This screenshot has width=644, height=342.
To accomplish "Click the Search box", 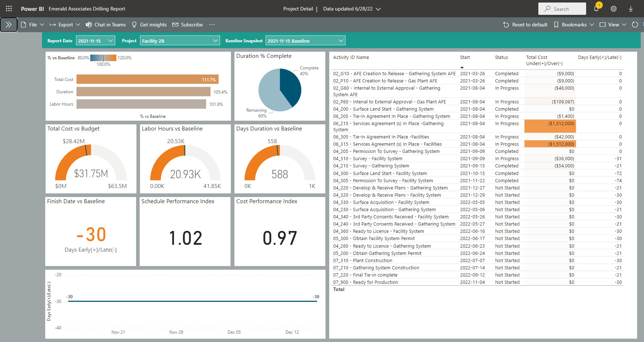I will [x=562, y=9].
